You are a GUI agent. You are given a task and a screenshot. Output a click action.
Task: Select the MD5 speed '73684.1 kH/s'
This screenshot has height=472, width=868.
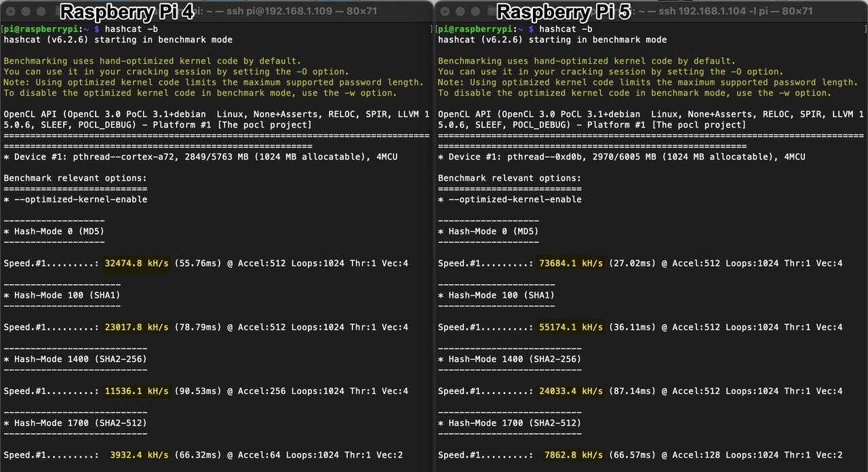[x=571, y=263]
